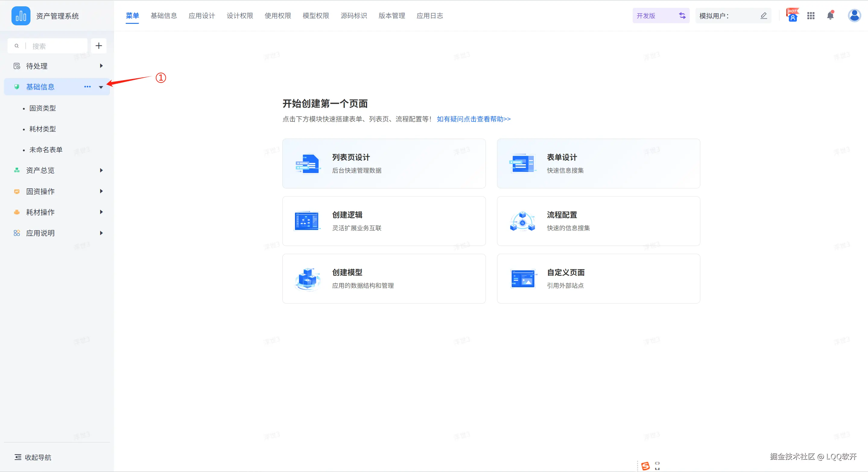
Task: Click the edit pencil for 模拟用户
Action: click(764, 16)
